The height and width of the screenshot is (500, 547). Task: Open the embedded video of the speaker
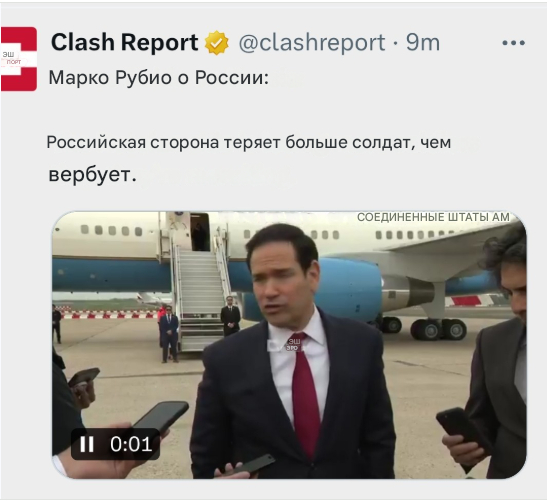(289, 345)
